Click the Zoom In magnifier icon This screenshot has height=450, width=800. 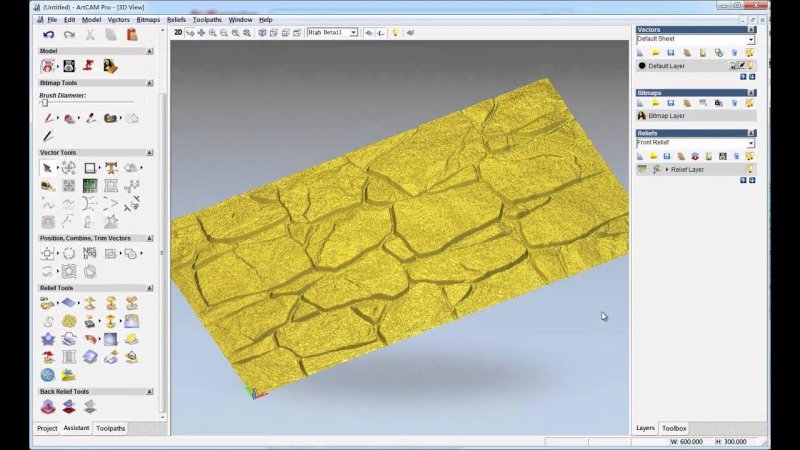point(213,32)
